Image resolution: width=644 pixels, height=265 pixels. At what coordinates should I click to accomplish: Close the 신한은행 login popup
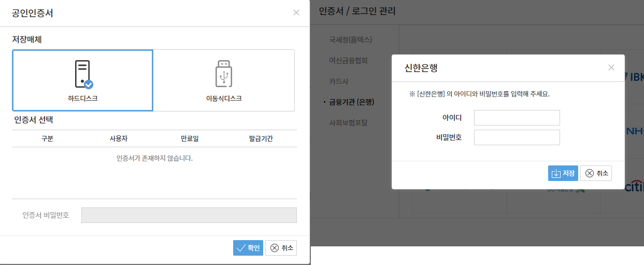(611, 67)
